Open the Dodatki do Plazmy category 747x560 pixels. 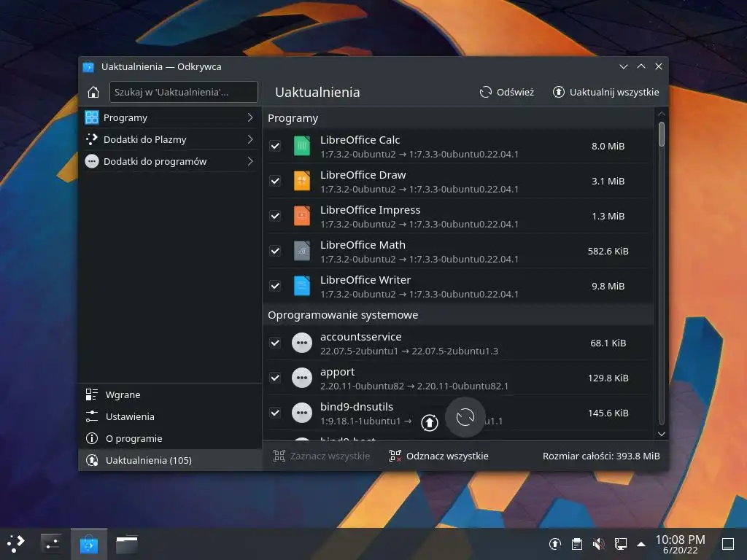tap(170, 139)
